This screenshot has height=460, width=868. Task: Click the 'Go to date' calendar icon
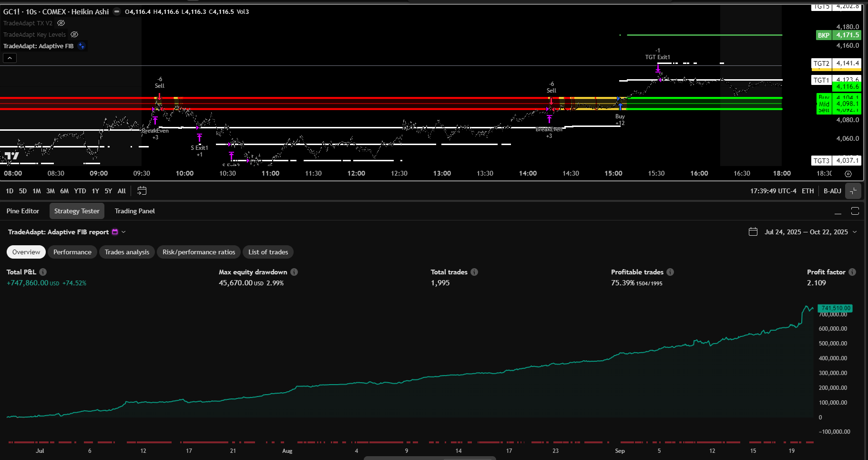click(142, 190)
